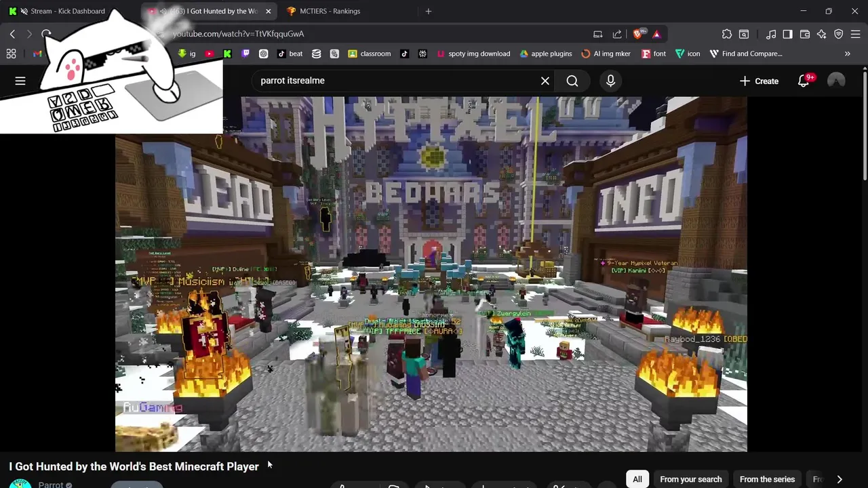Screen dimensions: 868x488
Task: Open the apps grid in bookmarks bar
Action: 11,54
